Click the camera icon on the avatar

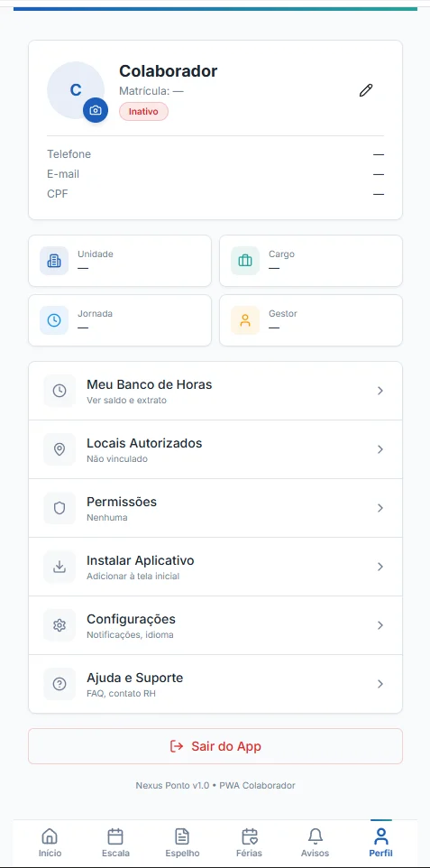click(96, 110)
